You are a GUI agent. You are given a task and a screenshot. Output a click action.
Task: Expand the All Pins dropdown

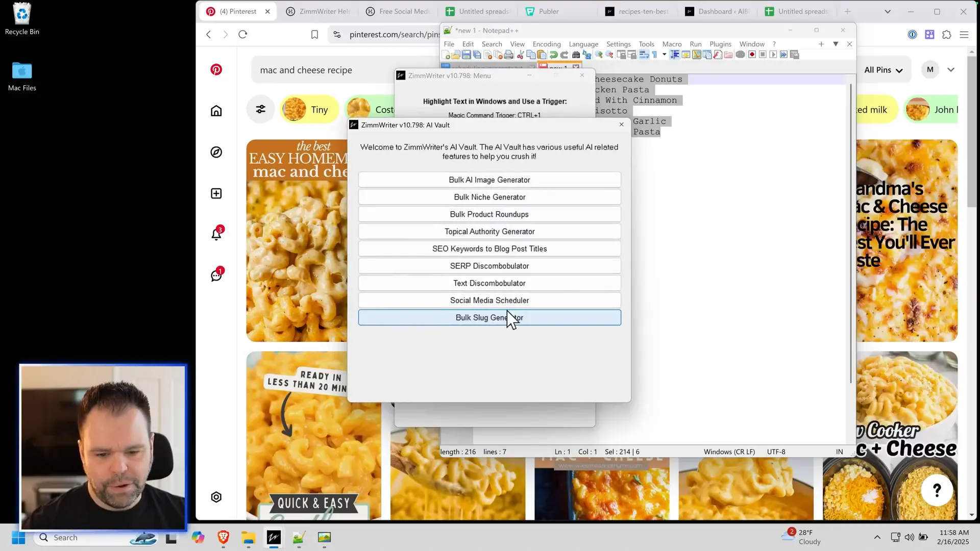883,70
